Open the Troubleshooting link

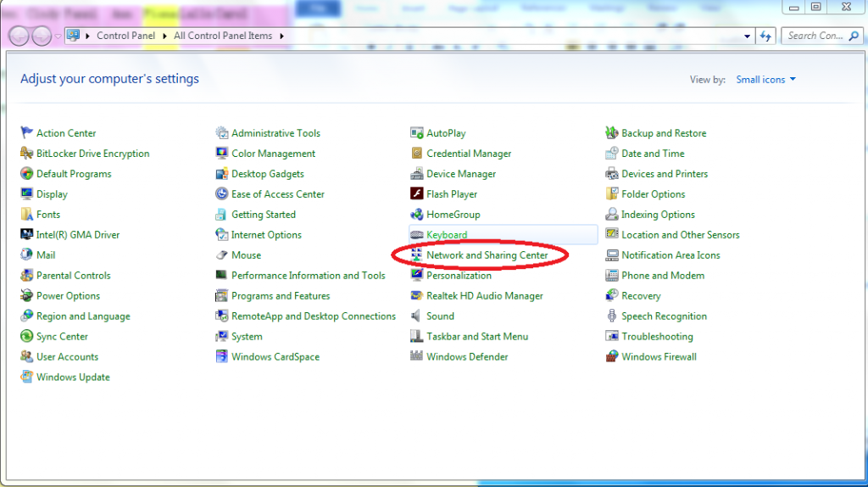[x=657, y=336]
